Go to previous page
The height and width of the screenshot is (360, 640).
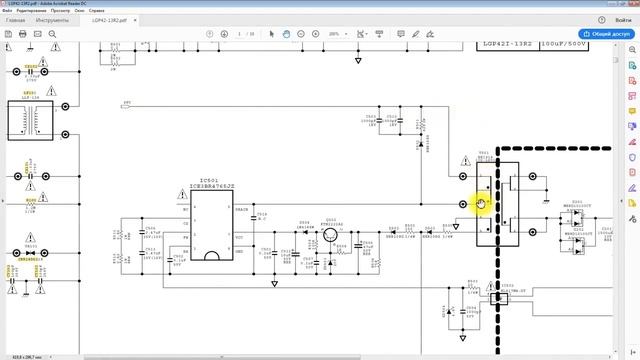[209, 34]
